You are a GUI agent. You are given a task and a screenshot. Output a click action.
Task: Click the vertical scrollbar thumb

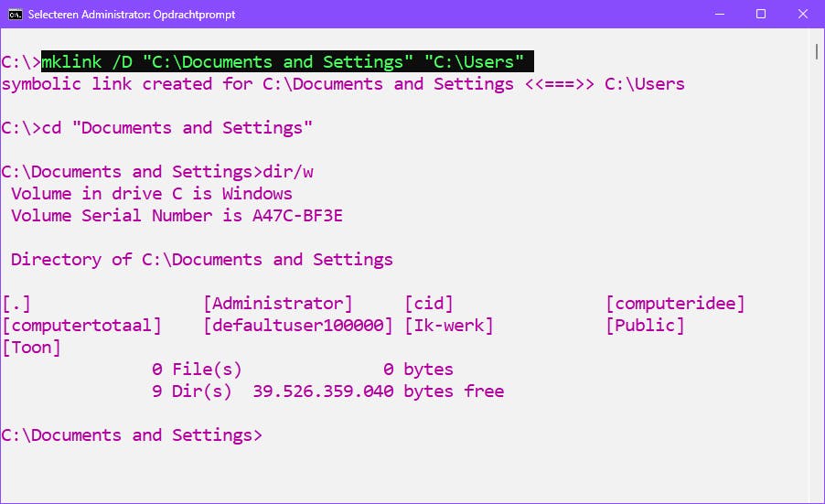pyautogui.click(x=816, y=51)
